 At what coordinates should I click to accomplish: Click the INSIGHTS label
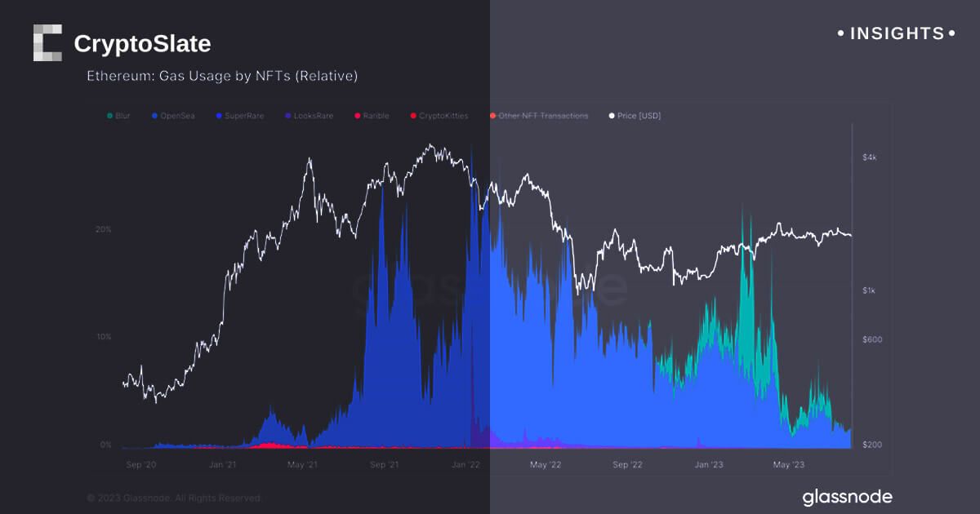coord(897,33)
